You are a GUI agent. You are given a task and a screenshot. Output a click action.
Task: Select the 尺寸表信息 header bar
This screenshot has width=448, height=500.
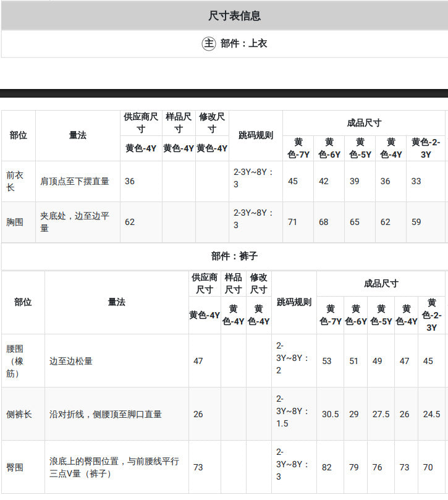[x=224, y=15]
